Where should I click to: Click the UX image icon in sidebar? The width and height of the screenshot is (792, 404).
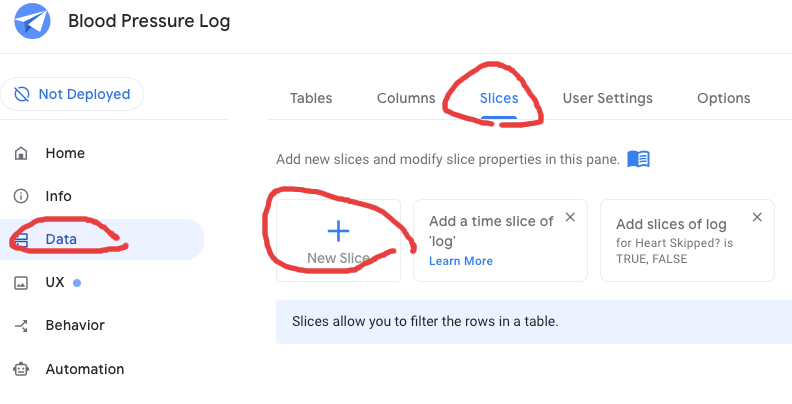(21, 282)
